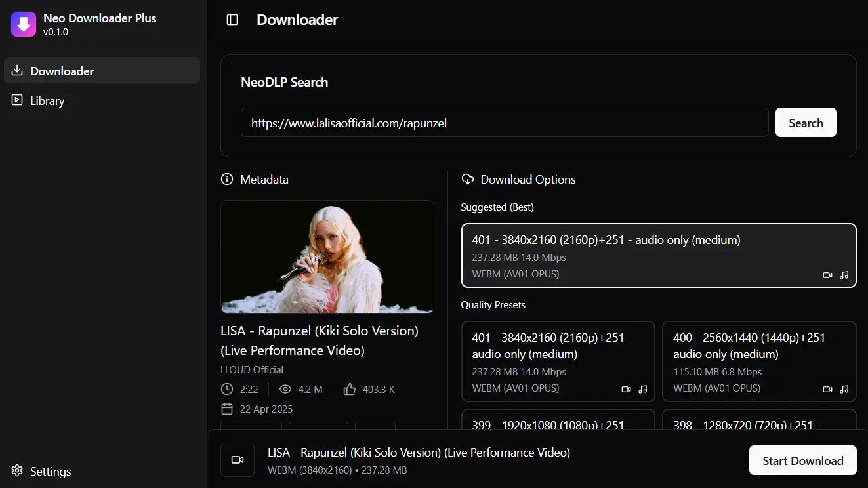Open the Downloader sidebar item
868x488 pixels.
[102, 70]
